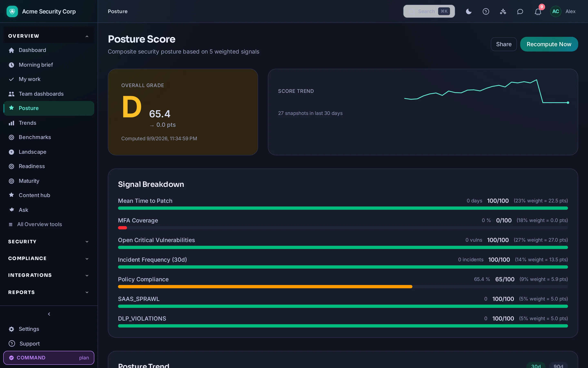Click the Readiness icon in the sidebar
This screenshot has width=588, height=368.
(11, 166)
